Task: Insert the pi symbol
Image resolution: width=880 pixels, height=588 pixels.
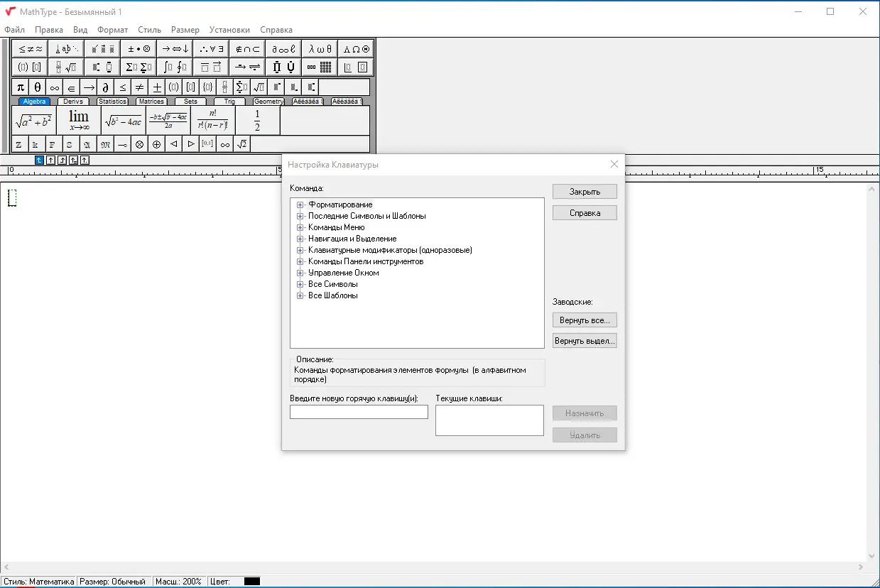Action: pyautogui.click(x=21, y=87)
